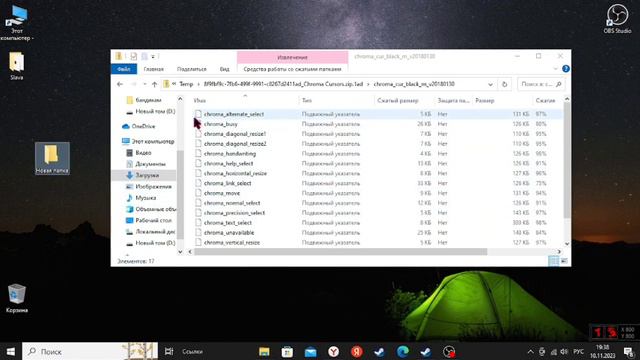Switch to large icons view with the status bar toggle
The height and width of the screenshot is (360, 640).
pos(564,261)
